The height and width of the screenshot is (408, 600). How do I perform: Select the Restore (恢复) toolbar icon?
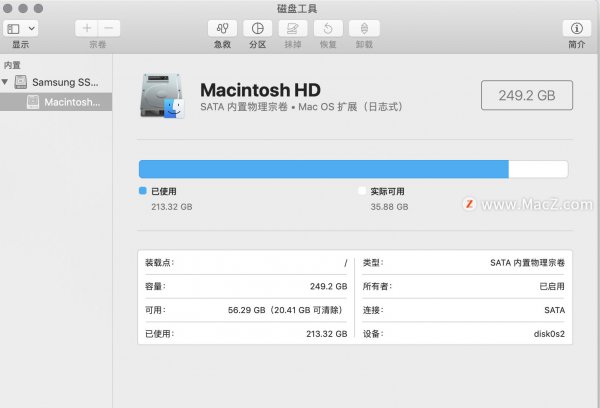(x=326, y=30)
